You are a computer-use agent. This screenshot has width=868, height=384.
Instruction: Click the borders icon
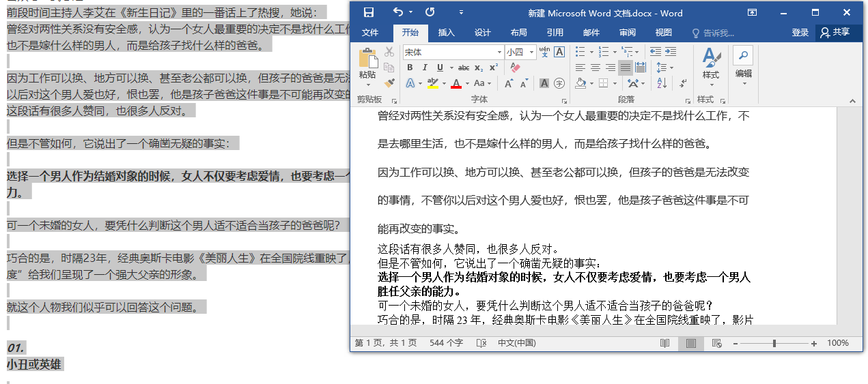(604, 83)
